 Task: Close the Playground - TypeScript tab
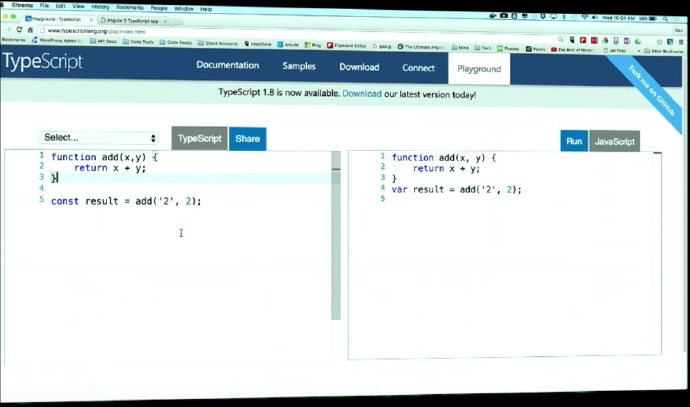click(x=91, y=19)
